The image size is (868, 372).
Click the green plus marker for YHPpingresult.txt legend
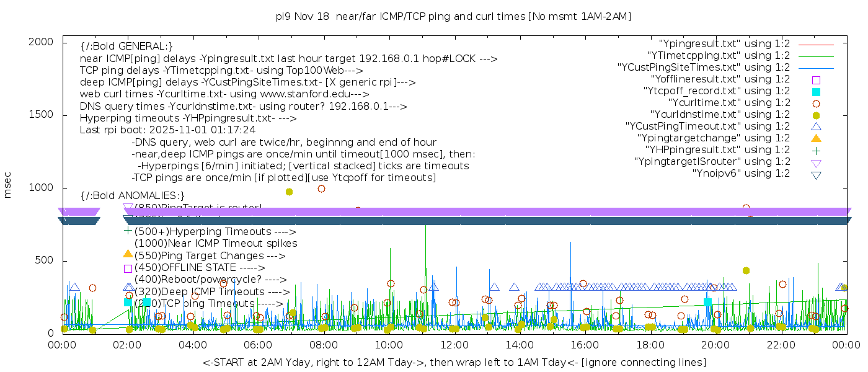point(816,150)
